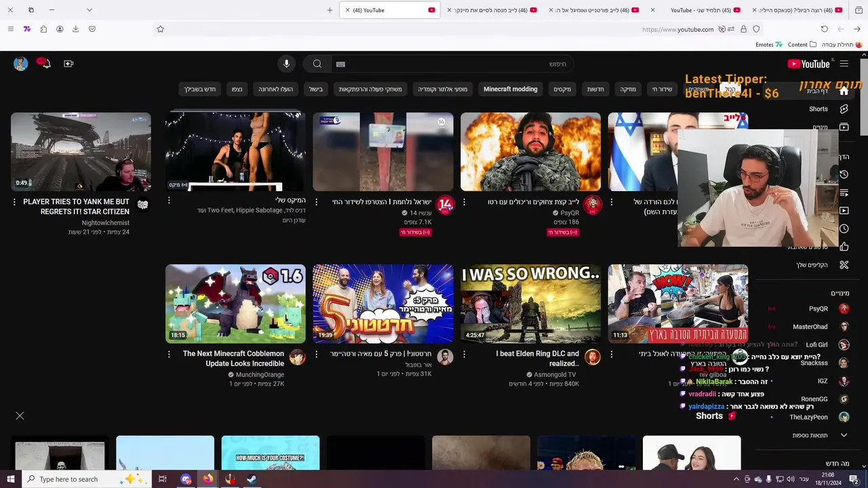Open the three-dot menu of the PsyQR live stream
The height and width of the screenshot is (488, 868).
point(465,202)
